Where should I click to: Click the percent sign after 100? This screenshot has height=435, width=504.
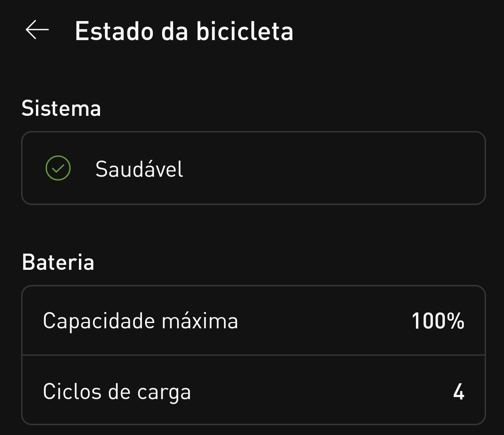(x=455, y=321)
